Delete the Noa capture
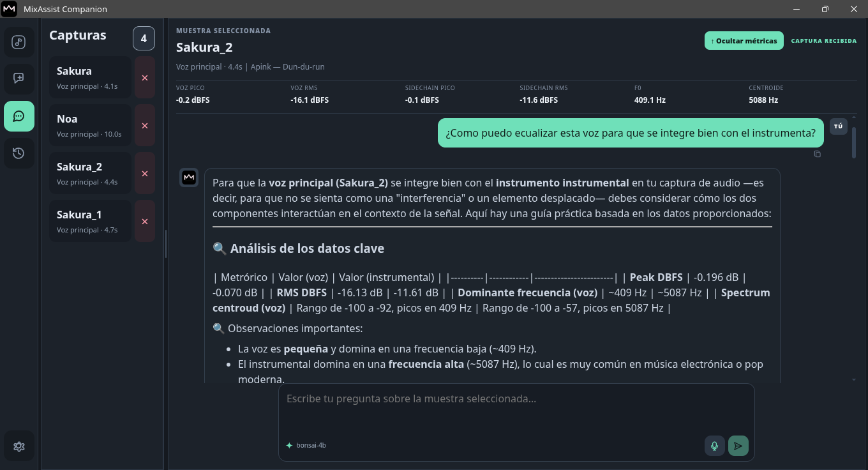The image size is (868, 470). (x=145, y=125)
